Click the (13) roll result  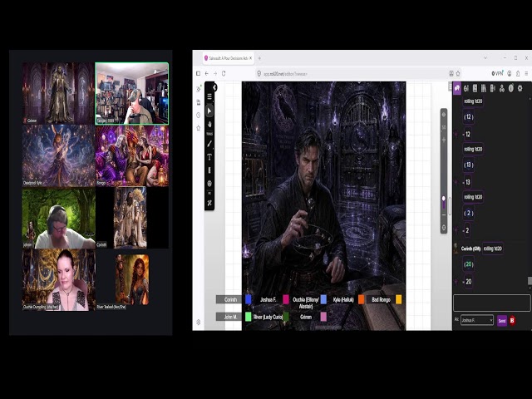click(469, 165)
